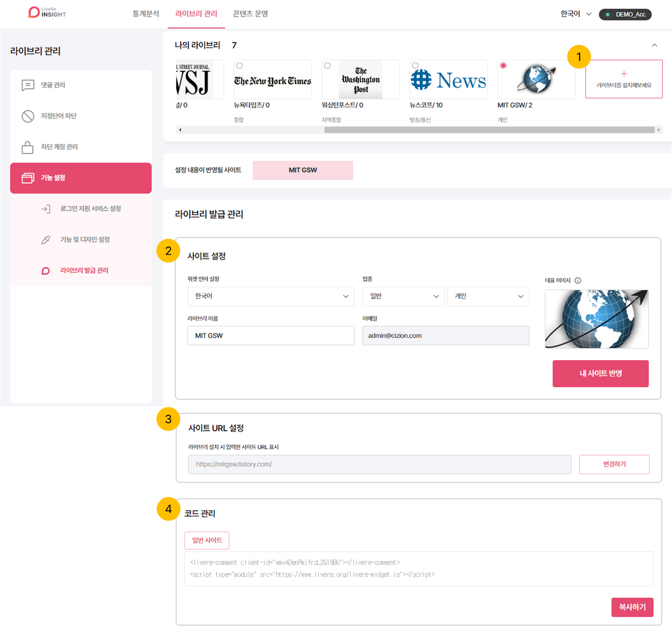Viewport: 672px width, 631px height.
Task: Click the LiveRe Insight logo
Action: tap(47, 12)
